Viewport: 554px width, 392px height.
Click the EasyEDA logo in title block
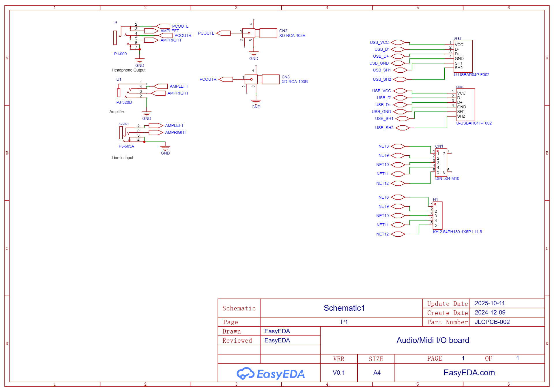tap(271, 374)
